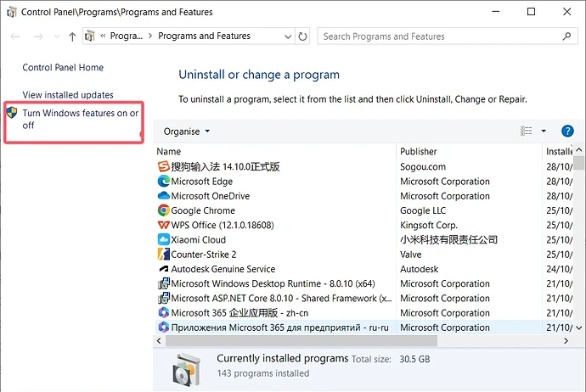Go to Control Panel Home

pos(63,68)
